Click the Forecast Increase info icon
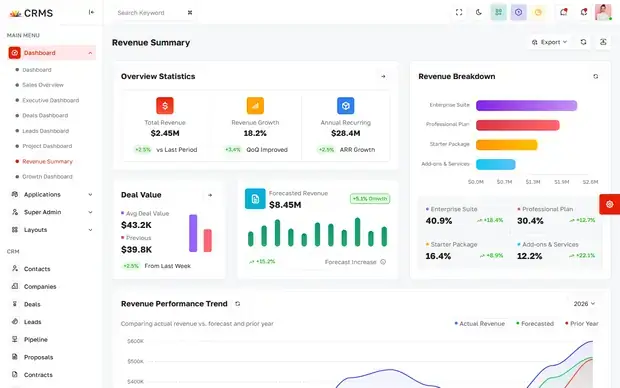620x388 pixels. [383, 262]
